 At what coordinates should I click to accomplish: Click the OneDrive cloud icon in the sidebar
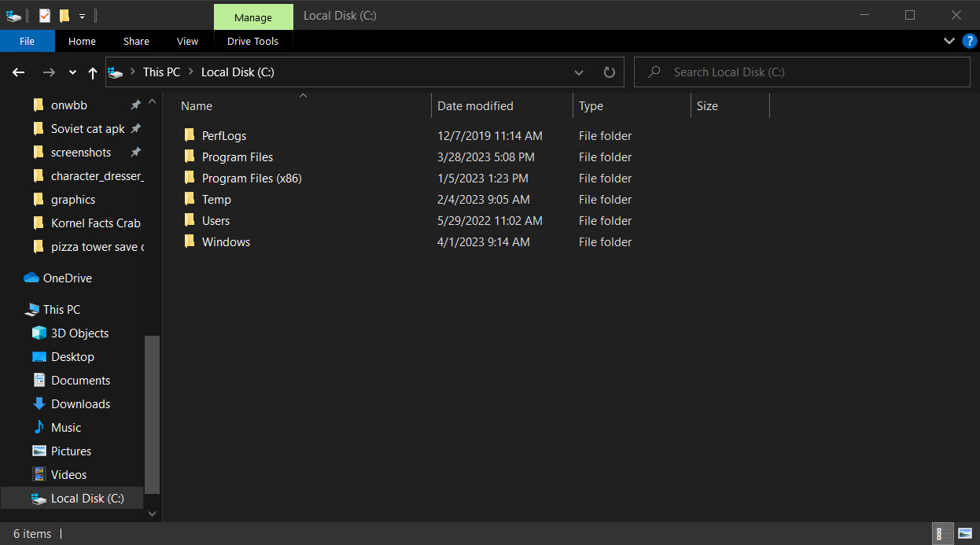pos(31,278)
